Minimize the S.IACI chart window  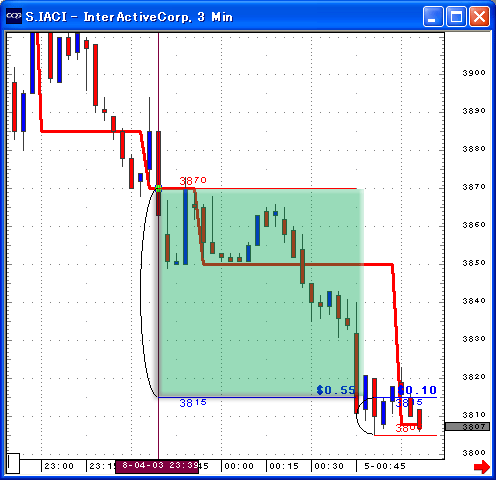(x=433, y=16)
